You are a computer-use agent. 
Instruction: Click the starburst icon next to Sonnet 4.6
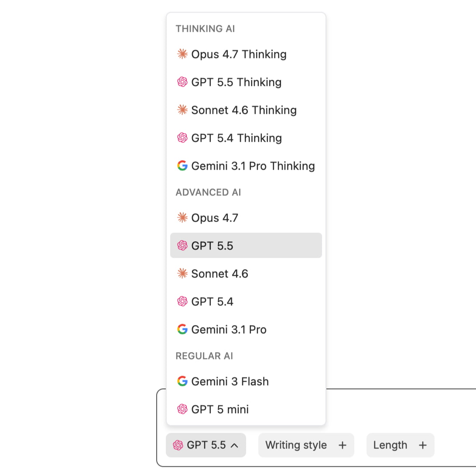coord(182,274)
